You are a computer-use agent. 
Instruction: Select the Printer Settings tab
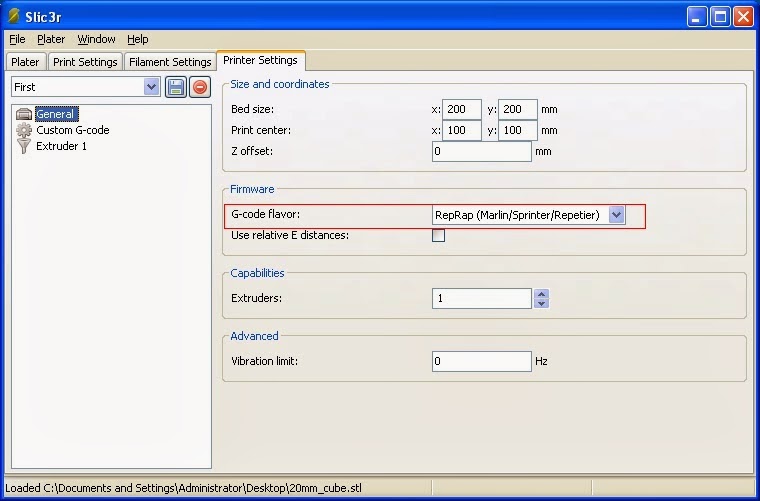260,60
